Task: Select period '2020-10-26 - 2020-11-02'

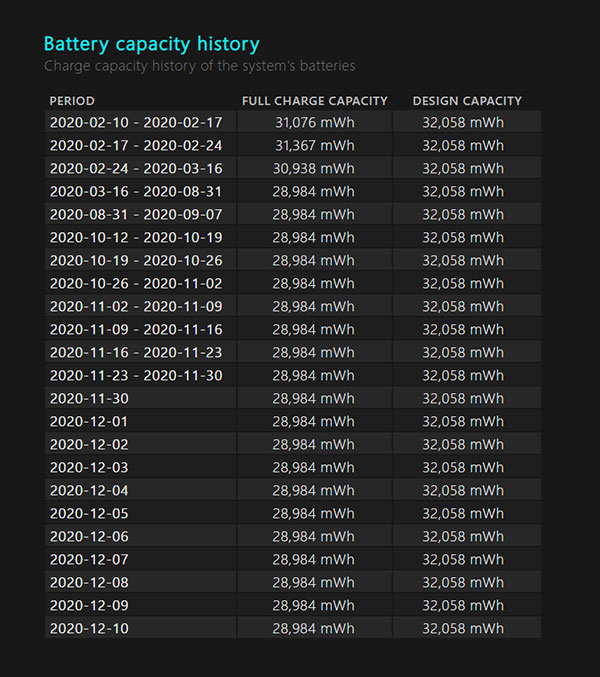Action: click(136, 283)
